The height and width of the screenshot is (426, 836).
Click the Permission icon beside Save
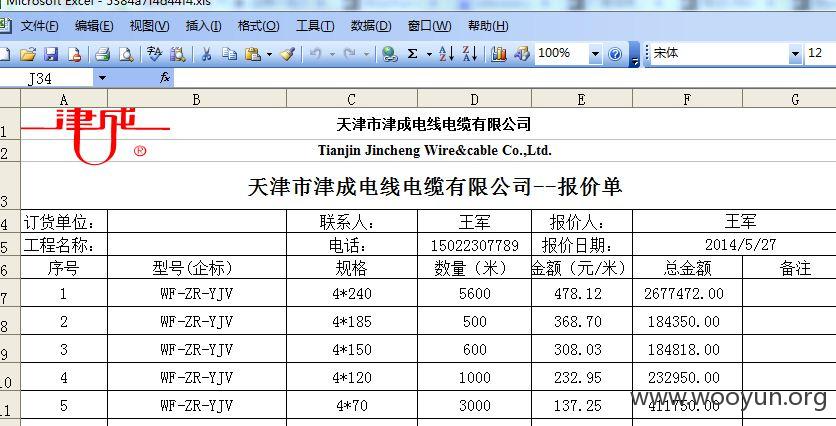click(x=74, y=54)
